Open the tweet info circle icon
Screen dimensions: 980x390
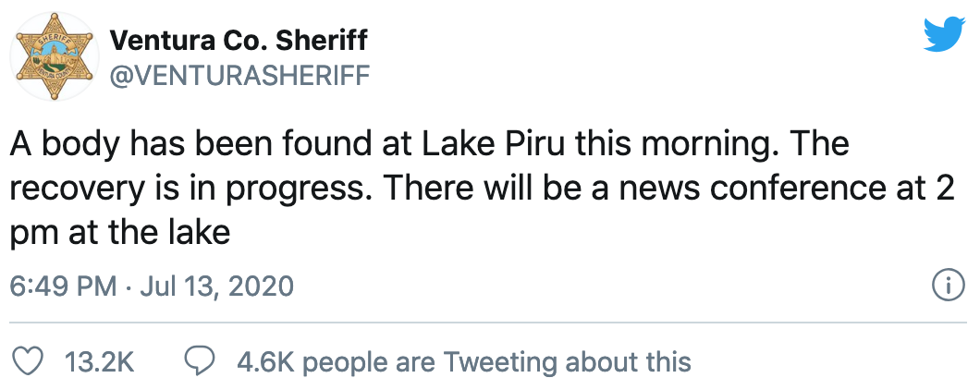[949, 286]
